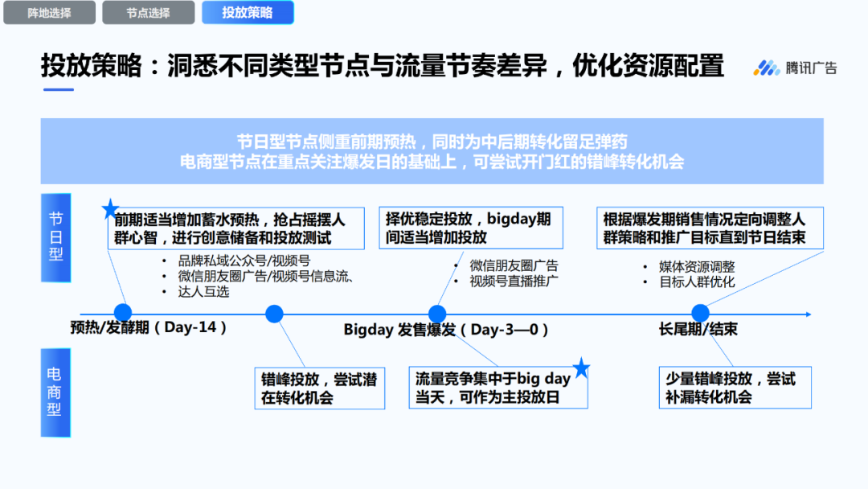Screen dimensions: 868x489
Task: Click the bullet 媒体资源调整
Action: (696, 267)
